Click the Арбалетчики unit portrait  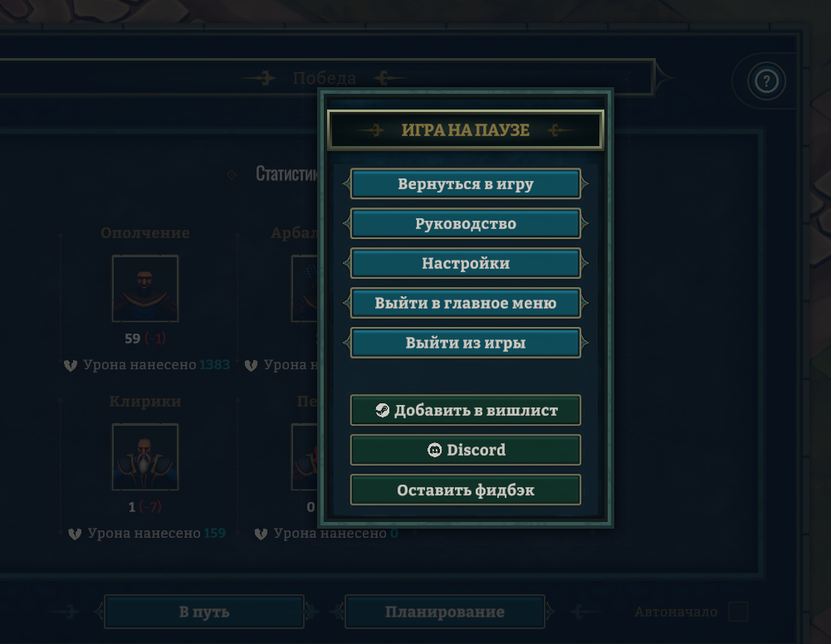coord(305,288)
